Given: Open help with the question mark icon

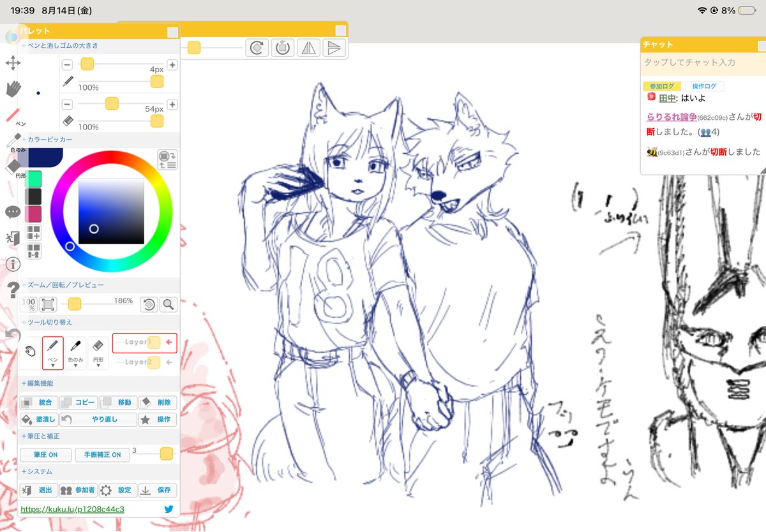Looking at the screenshot, I should click(x=13, y=292).
